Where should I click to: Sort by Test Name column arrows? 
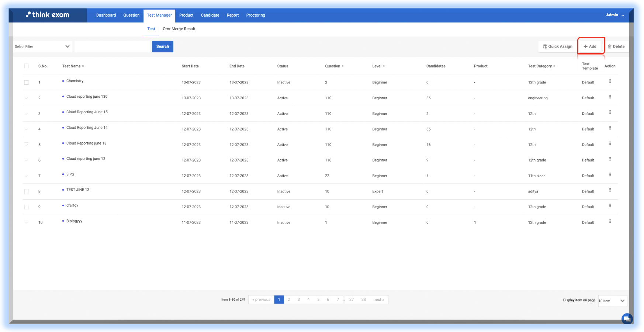coord(83,66)
